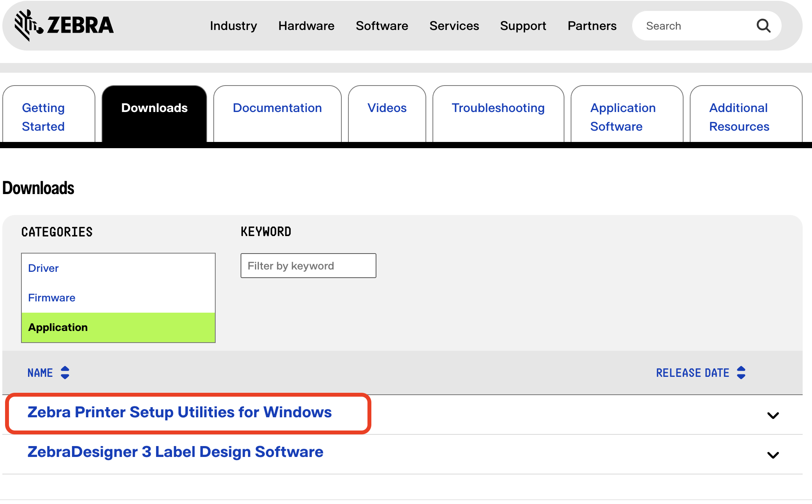The image size is (812, 504).
Task: Select the Firmware category
Action: [52, 298]
